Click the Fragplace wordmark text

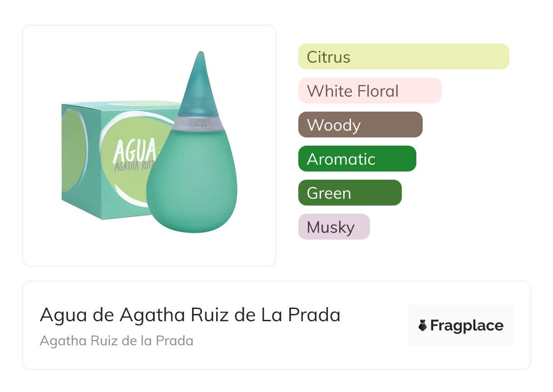click(466, 326)
